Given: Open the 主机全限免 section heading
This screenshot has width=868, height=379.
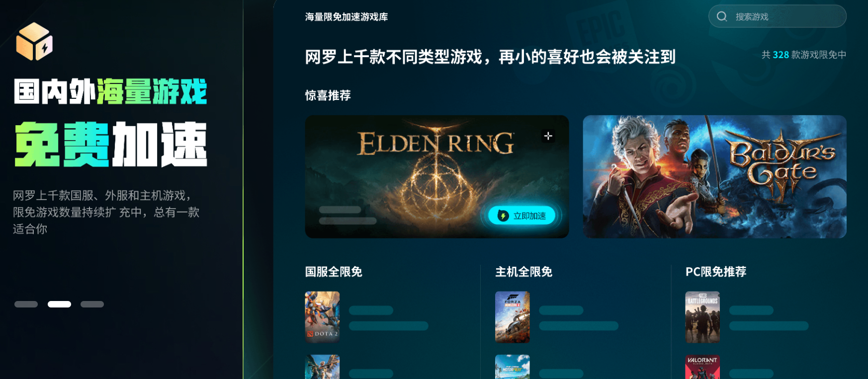Looking at the screenshot, I should click(524, 272).
